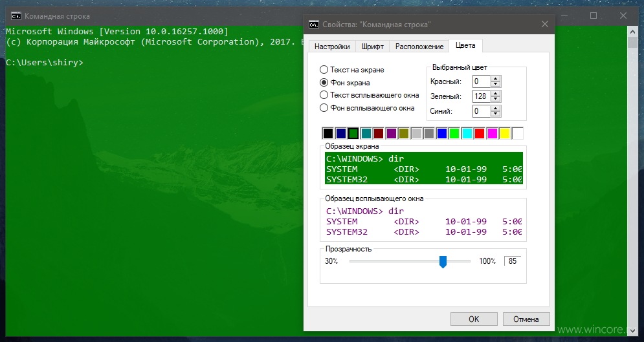Screen dimensions: 644x342
Task: Decrease the Синий value with down arrow
Action: pos(495,114)
